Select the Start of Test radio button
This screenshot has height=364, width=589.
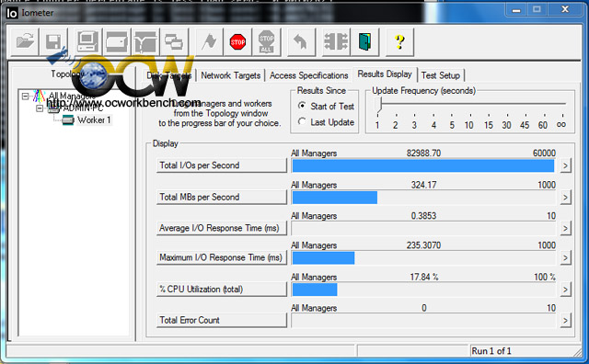tap(302, 106)
